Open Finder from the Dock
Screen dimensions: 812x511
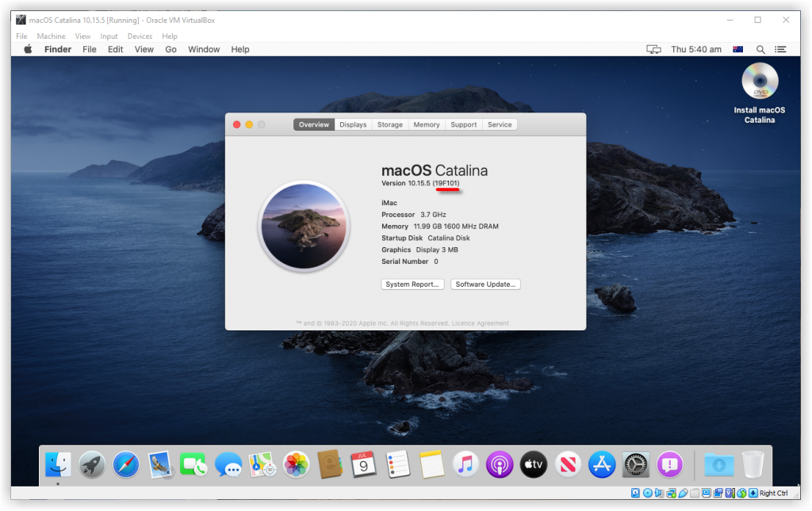(x=58, y=464)
